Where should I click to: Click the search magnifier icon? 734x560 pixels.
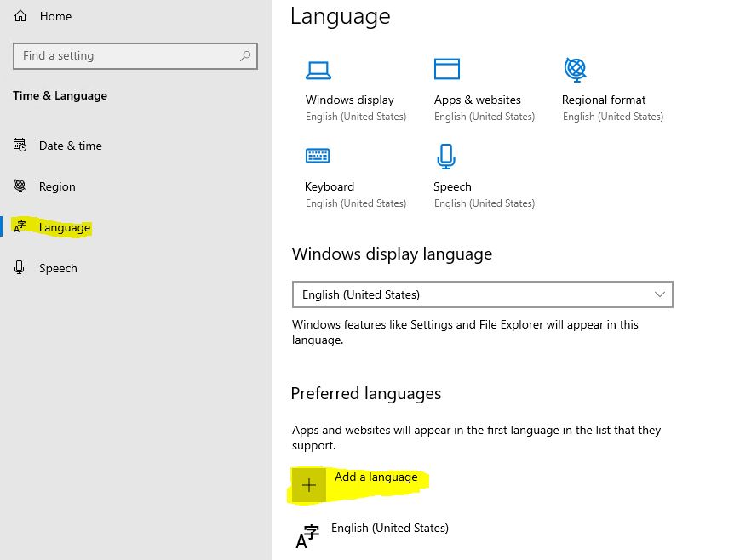[245, 56]
